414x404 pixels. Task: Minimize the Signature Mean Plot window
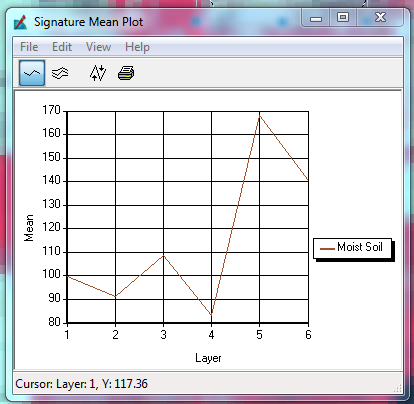tap(316, 18)
